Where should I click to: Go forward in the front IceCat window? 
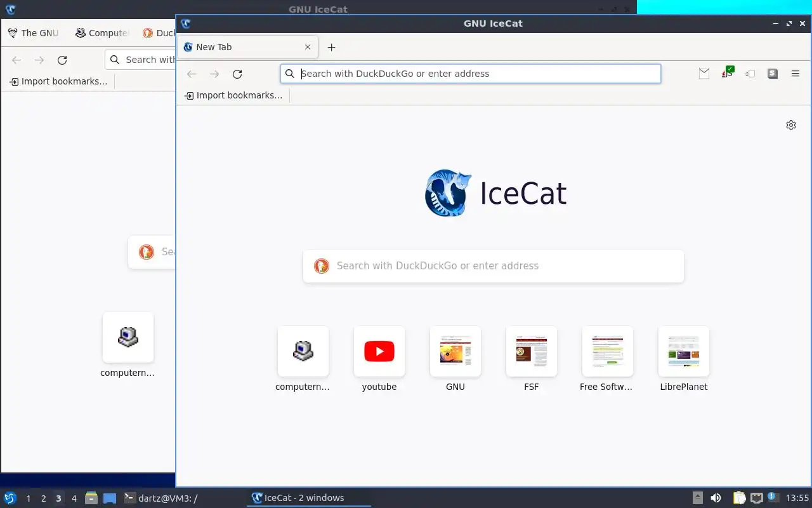pyautogui.click(x=214, y=74)
